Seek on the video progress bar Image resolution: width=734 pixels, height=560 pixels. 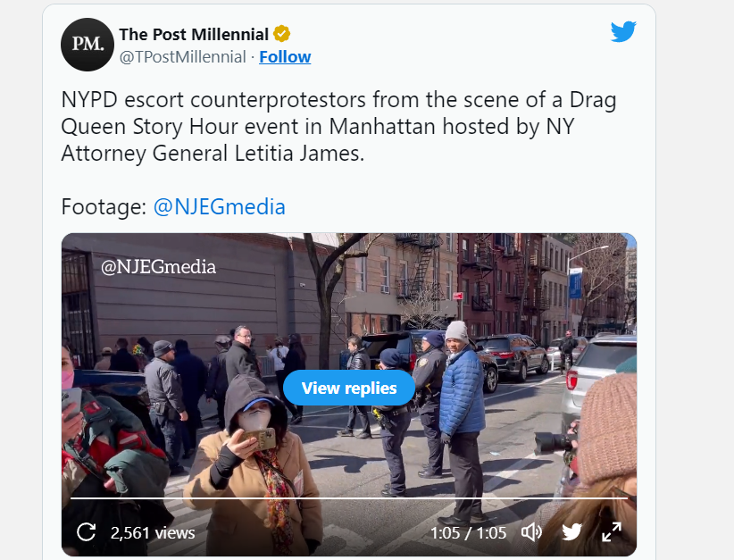click(349, 498)
